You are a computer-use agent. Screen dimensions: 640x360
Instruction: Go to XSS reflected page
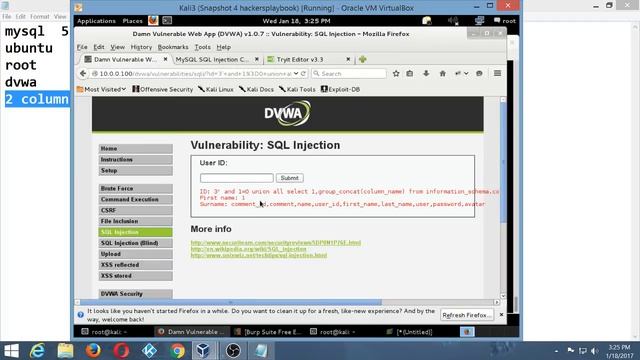[x=136, y=265]
